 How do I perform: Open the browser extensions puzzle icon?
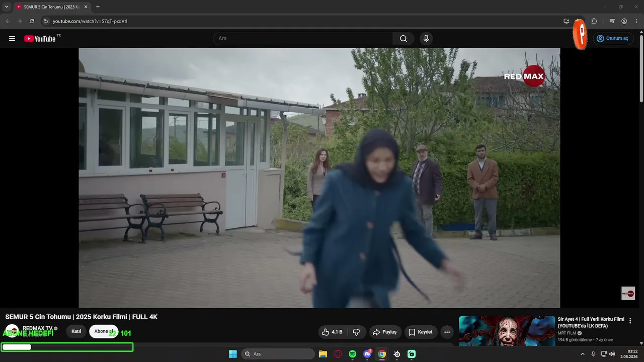594,21
